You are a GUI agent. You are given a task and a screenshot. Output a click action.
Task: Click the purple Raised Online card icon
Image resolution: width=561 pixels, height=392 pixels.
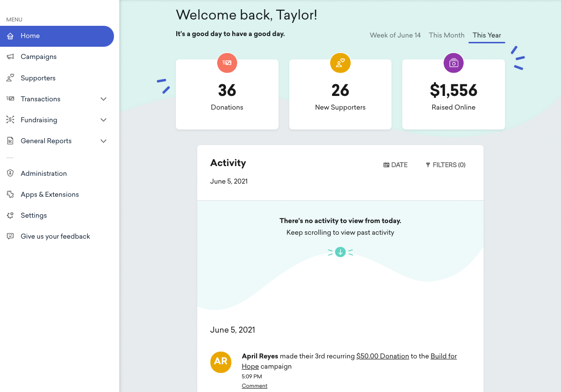[x=454, y=63]
